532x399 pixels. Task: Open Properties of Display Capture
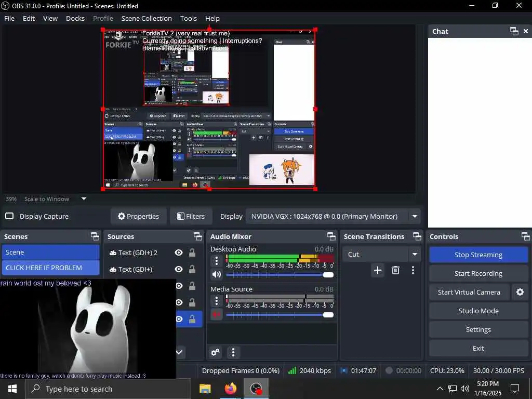tap(138, 217)
